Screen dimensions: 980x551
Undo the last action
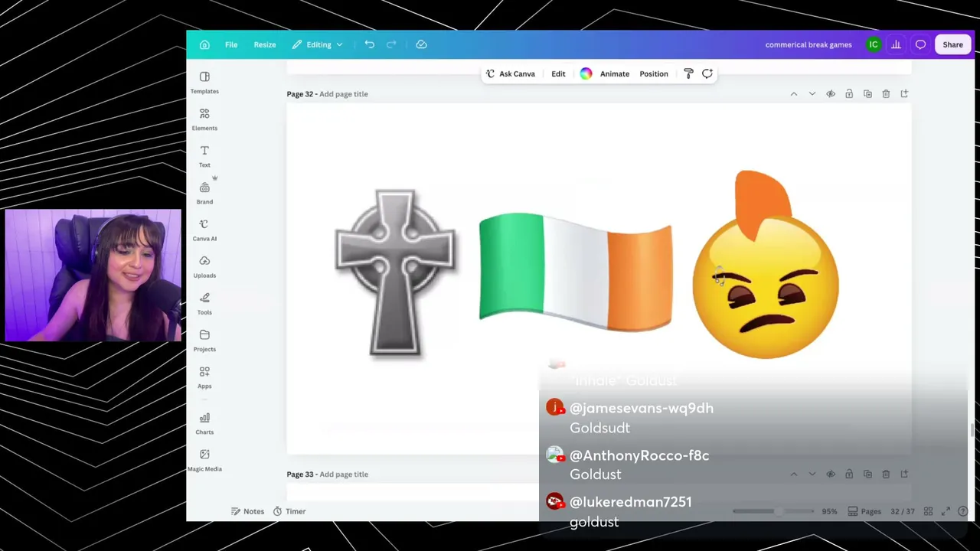(x=369, y=44)
